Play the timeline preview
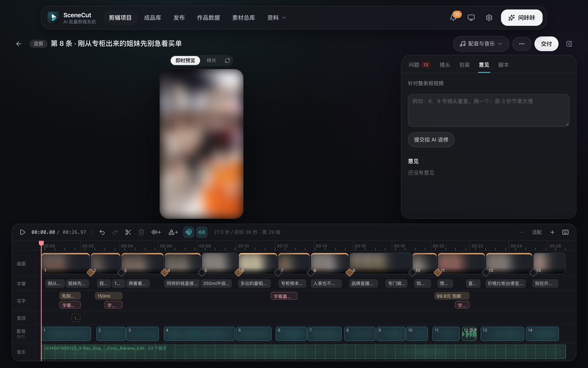The height and width of the screenshot is (368, 588). pos(23,232)
